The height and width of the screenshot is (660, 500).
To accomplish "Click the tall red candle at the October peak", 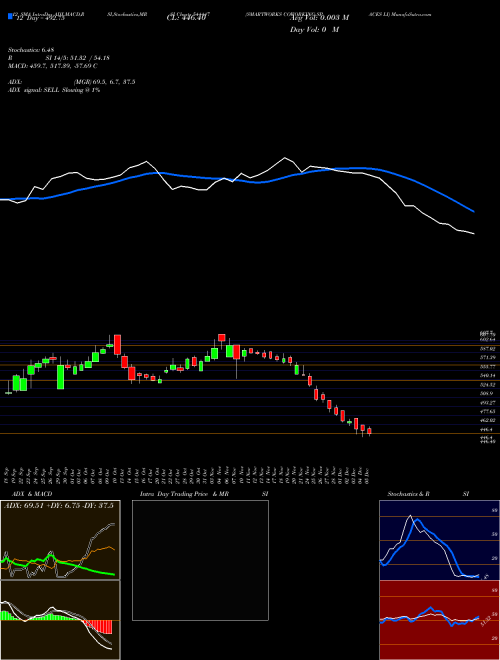I will point(117,345).
